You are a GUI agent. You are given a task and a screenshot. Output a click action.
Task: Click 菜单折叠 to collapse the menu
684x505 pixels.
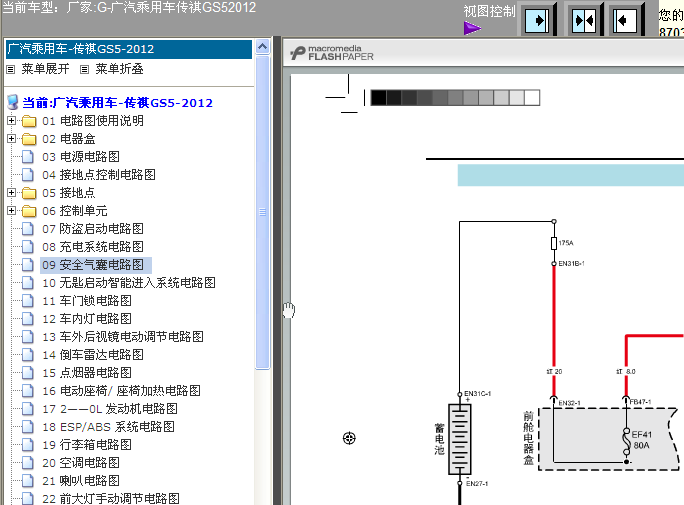119,69
